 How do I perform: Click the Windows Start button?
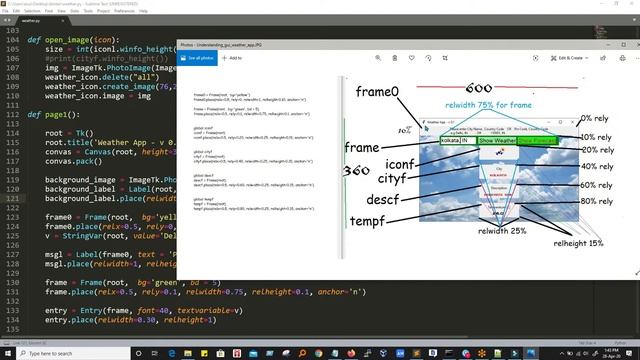pos(8,353)
